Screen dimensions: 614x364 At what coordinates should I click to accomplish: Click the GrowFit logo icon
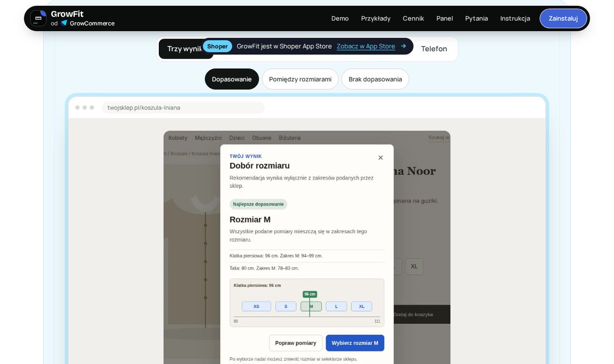click(x=38, y=19)
